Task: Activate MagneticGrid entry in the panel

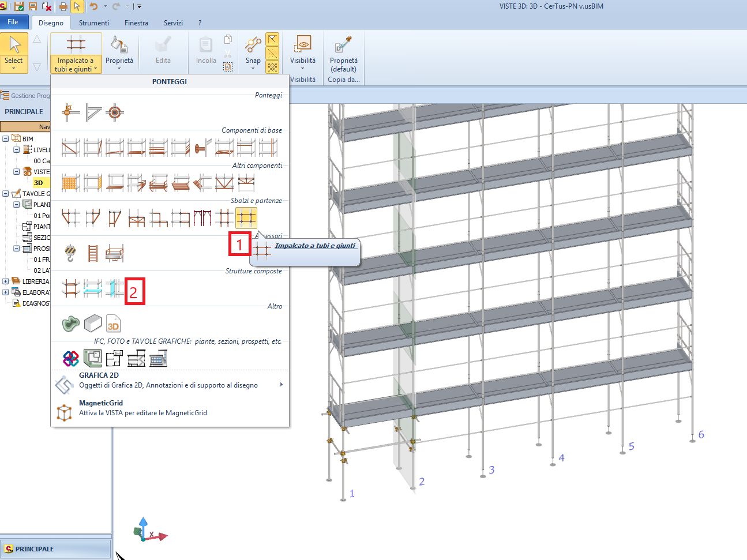Action: point(142,408)
